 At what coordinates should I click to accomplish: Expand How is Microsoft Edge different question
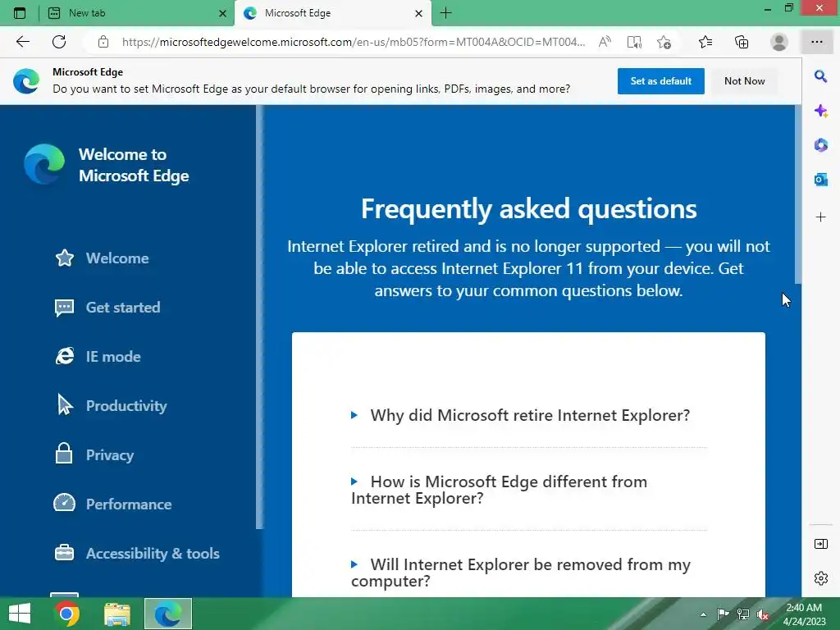click(500, 490)
